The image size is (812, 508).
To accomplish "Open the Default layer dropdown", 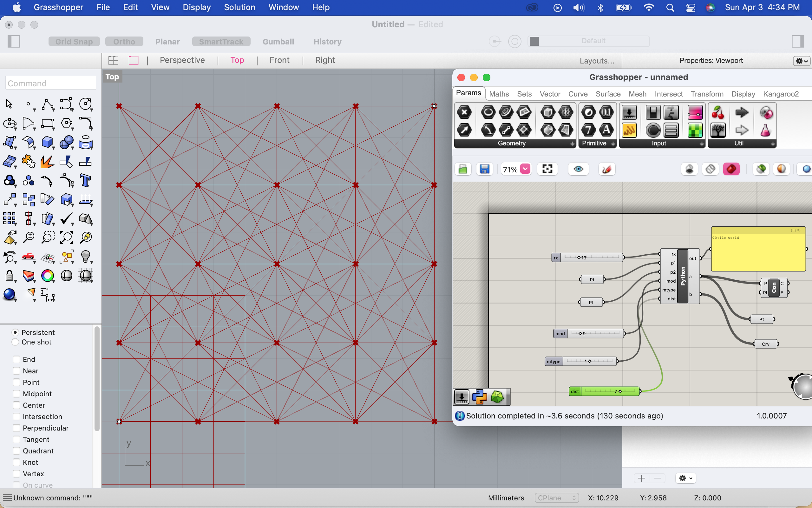I will [x=588, y=41].
